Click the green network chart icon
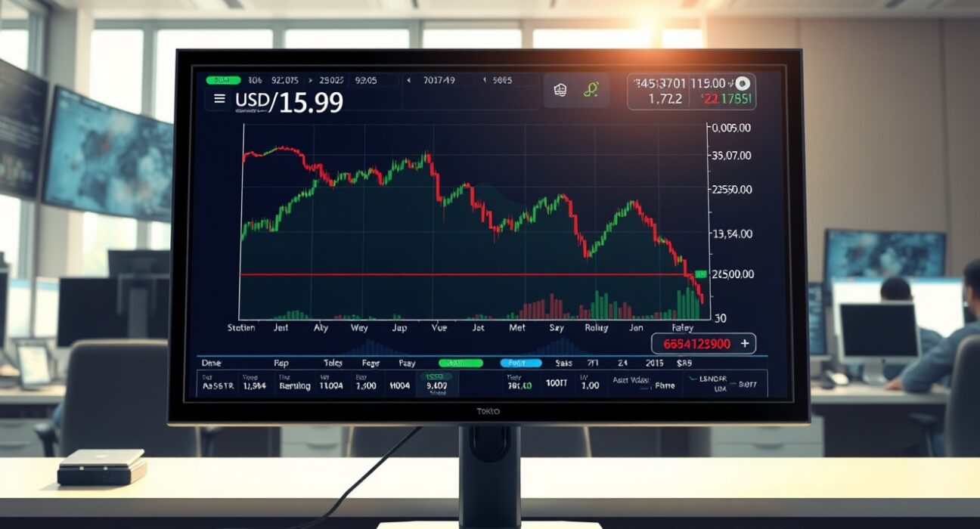Image resolution: width=980 pixels, height=529 pixels. pyautogui.click(x=591, y=88)
